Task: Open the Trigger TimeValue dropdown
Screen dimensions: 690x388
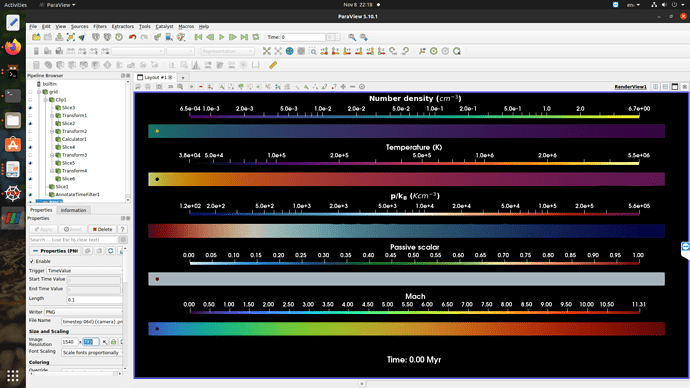Action: (x=84, y=271)
